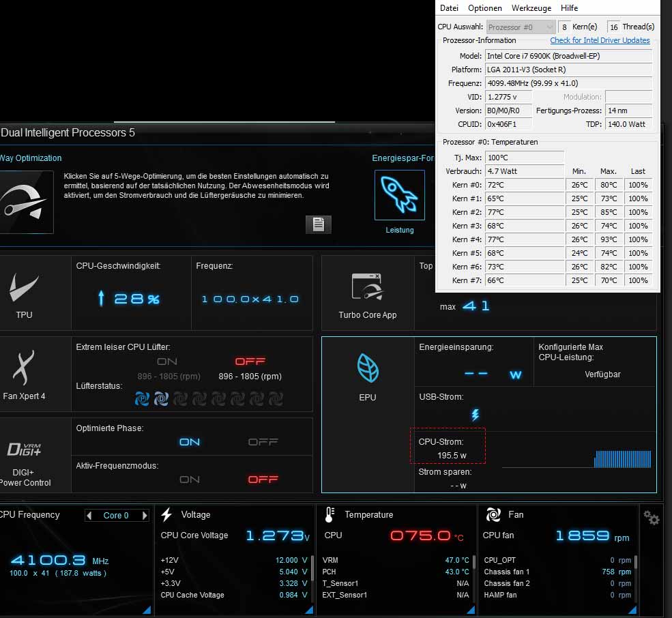Click the Kern #0 max 80°C cell
The width and height of the screenshot is (672, 618).
tap(608, 185)
